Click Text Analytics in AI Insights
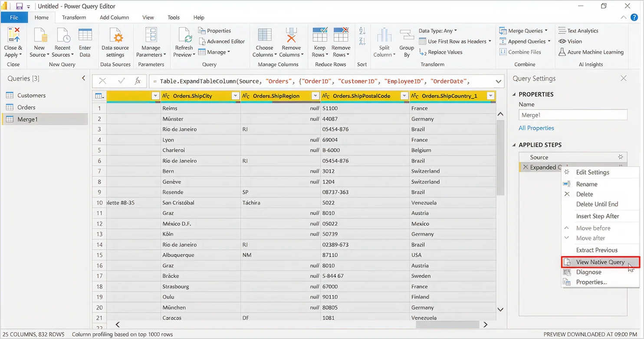The image size is (644, 339). tap(578, 31)
